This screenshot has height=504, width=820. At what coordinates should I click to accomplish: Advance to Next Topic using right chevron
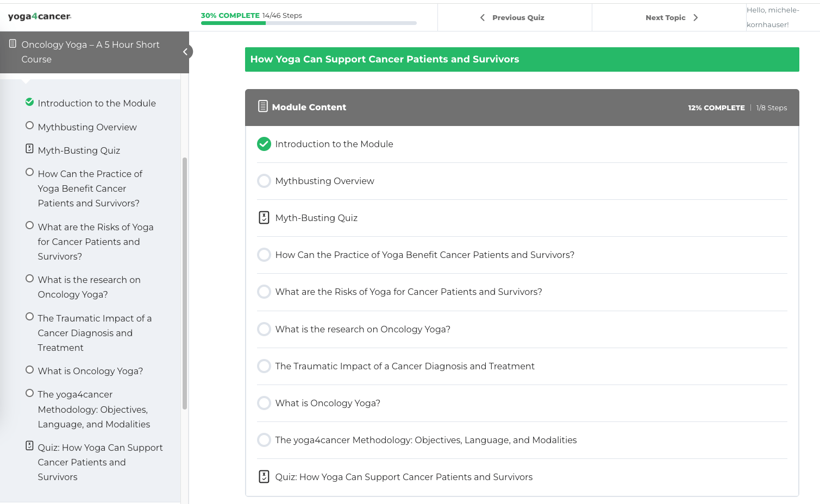[x=696, y=17]
